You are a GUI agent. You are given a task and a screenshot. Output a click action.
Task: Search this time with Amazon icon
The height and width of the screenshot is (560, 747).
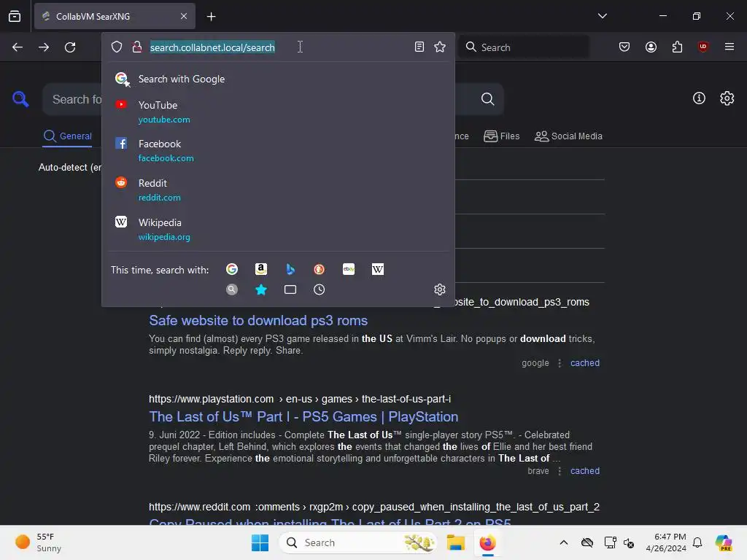(x=261, y=270)
